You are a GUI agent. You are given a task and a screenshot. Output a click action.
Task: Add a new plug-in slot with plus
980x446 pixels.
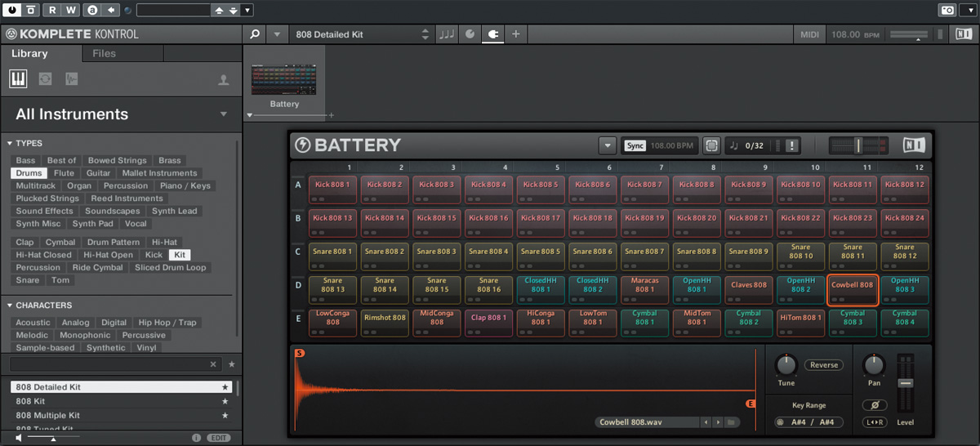(x=516, y=34)
